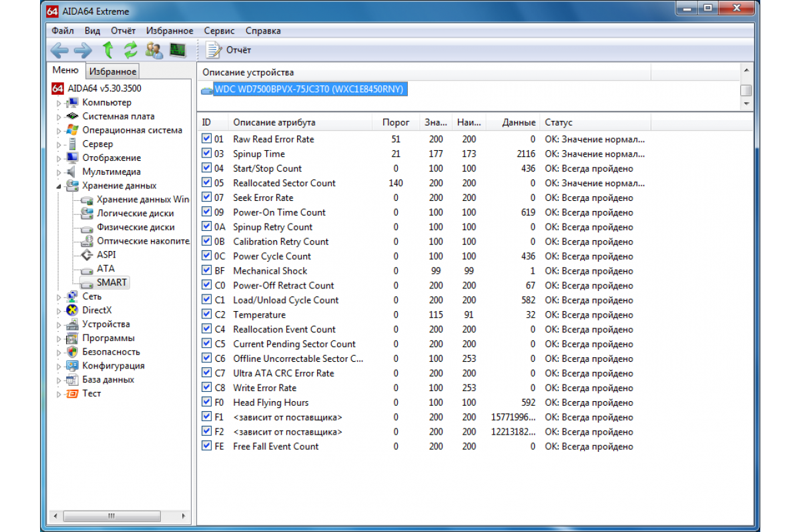Sort by the Статус column header
Screen dimensions: 801x532
tap(595, 122)
